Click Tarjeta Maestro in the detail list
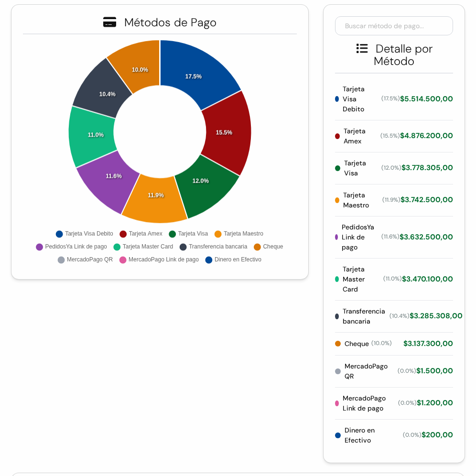Screen dimensions: 476x476 [356, 200]
